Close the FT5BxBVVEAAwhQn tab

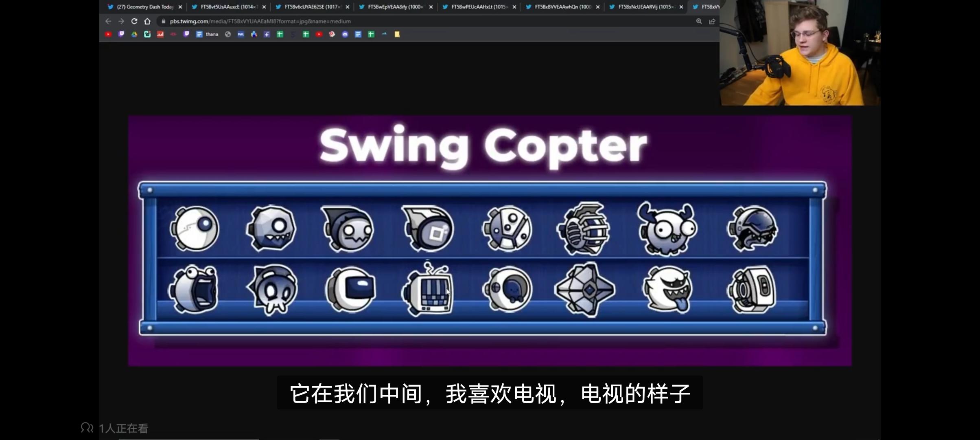[x=598, y=7]
